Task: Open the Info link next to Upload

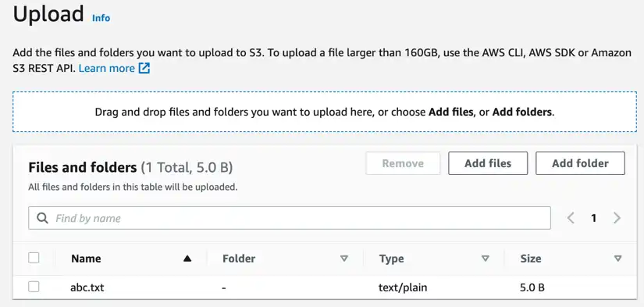Action: (101, 18)
